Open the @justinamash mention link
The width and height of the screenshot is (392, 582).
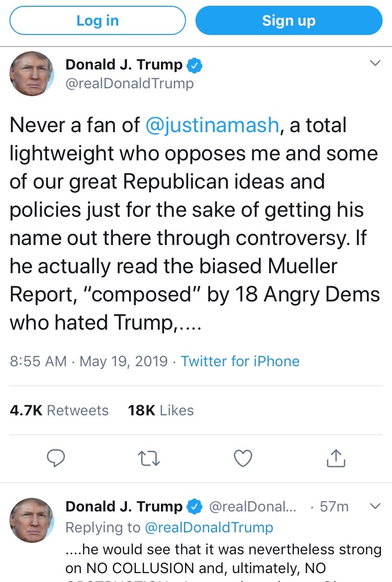212,125
